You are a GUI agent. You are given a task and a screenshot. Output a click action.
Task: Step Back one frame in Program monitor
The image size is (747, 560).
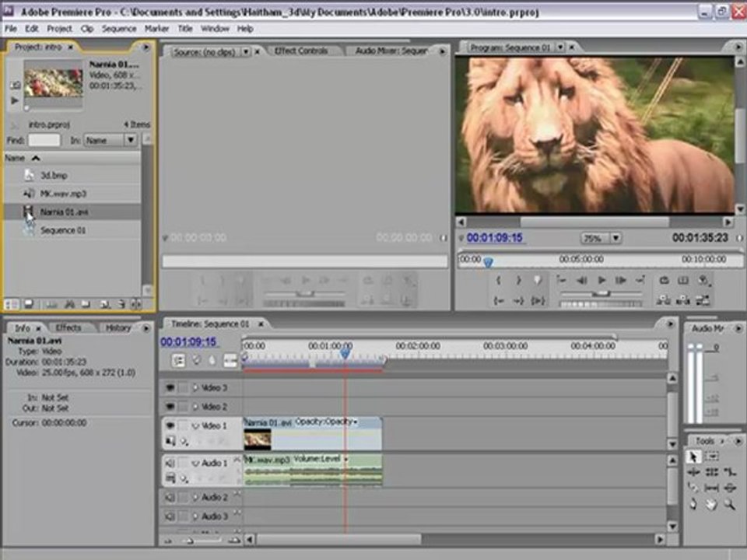(582, 281)
